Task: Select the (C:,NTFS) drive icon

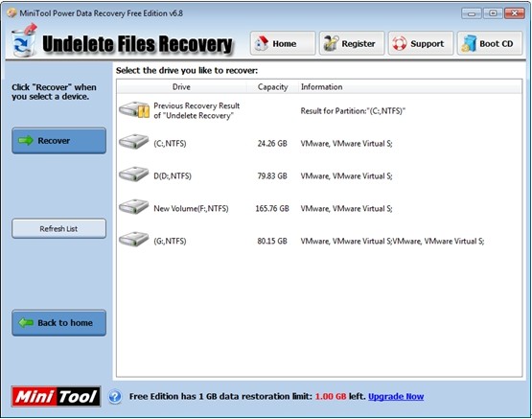Action: 133,142
